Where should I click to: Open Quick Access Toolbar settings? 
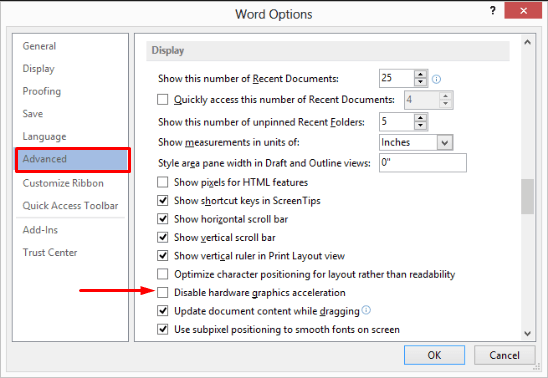click(x=70, y=206)
